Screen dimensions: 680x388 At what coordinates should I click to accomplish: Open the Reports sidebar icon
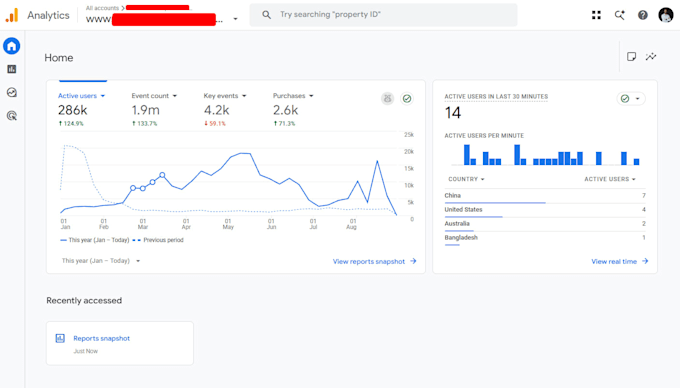pos(12,69)
